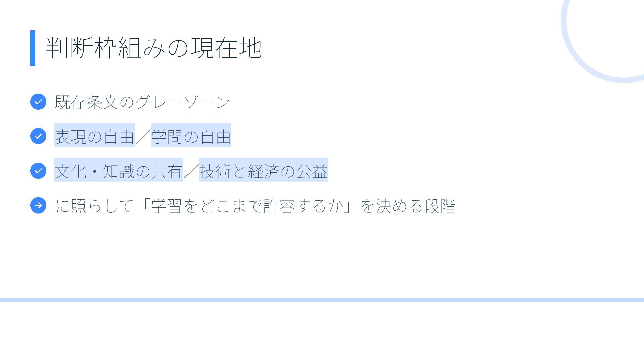Click the blue arrow icon before に照らして
The width and height of the screenshot is (644, 362).
(x=38, y=205)
